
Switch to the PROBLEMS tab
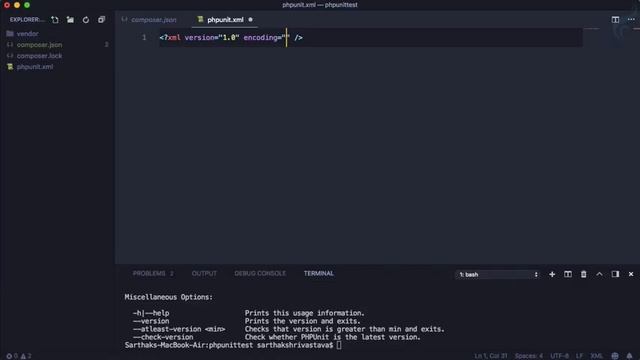(x=153, y=273)
